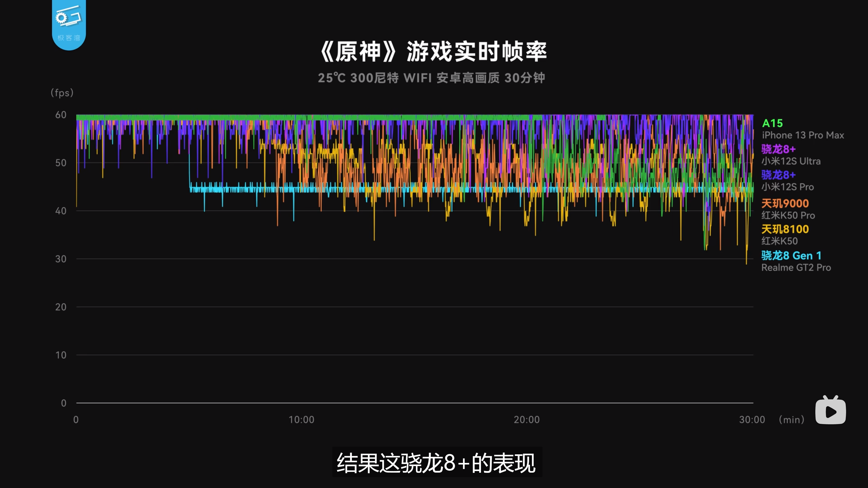868x488 pixels.
Task: Select the 天玑8100 legend entry
Action: click(x=785, y=229)
